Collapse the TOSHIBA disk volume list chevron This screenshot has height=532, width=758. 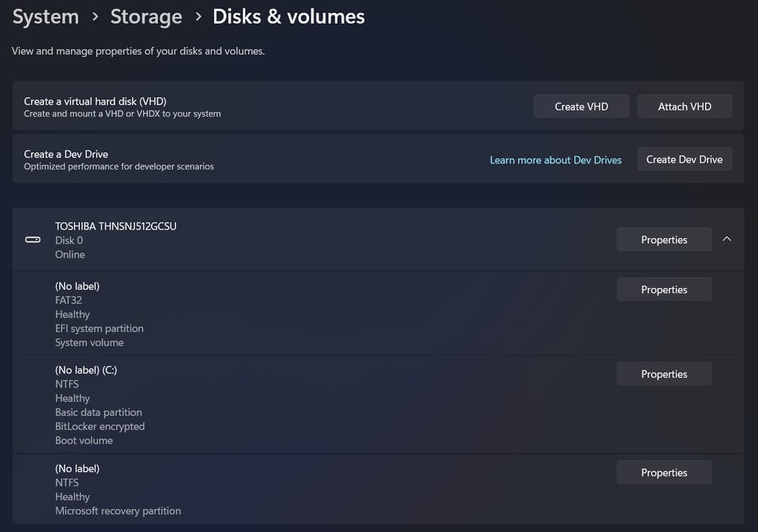point(726,239)
